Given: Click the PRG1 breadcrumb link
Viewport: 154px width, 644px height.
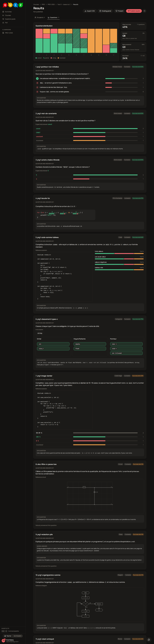Looking at the screenshot, I should tap(43, 5).
